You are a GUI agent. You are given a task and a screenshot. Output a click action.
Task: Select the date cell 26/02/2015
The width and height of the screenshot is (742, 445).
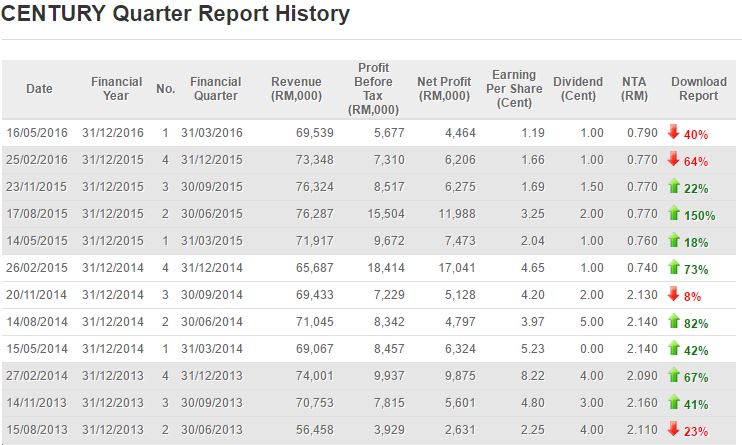[36, 267]
